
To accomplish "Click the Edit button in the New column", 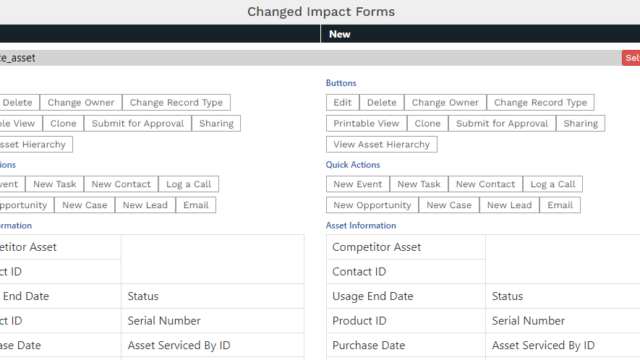I will pos(342,102).
